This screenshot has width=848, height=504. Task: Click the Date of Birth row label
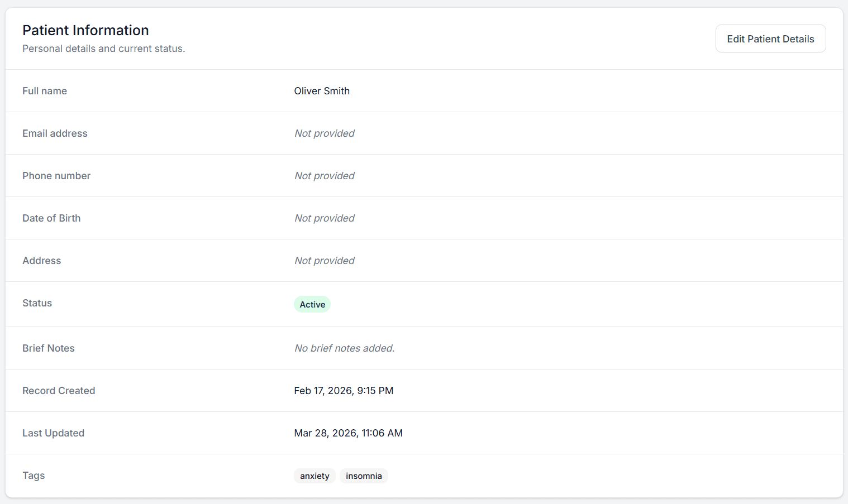(x=51, y=218)
